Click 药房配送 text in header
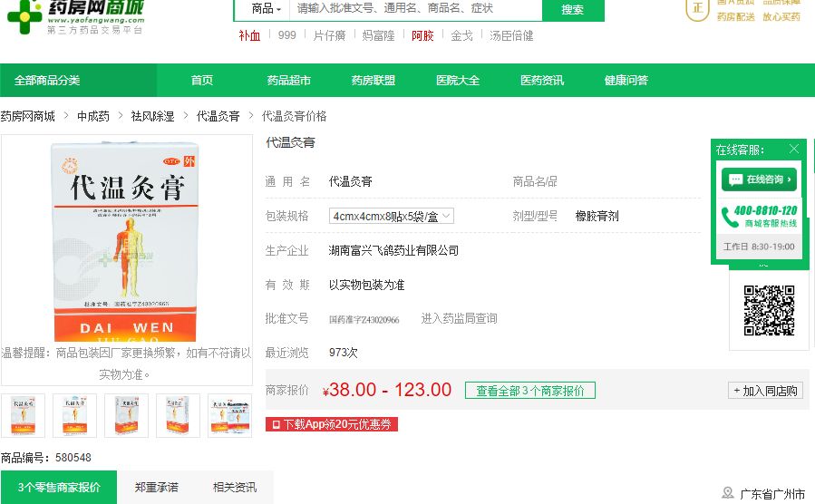This screenshot has height=504, width=815. coord(735,17)
